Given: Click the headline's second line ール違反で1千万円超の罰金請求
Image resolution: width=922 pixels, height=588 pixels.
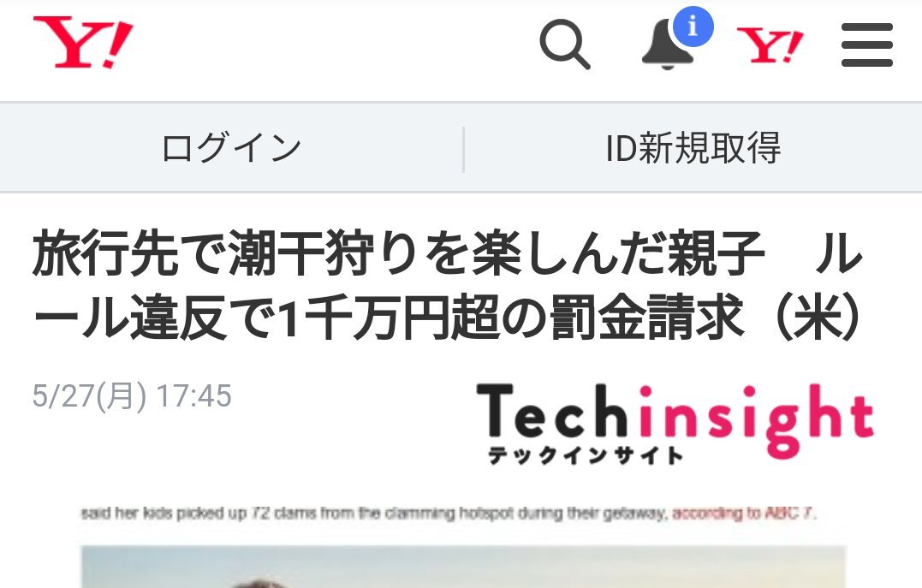Looking at the screenshot, I should [389, 318].
